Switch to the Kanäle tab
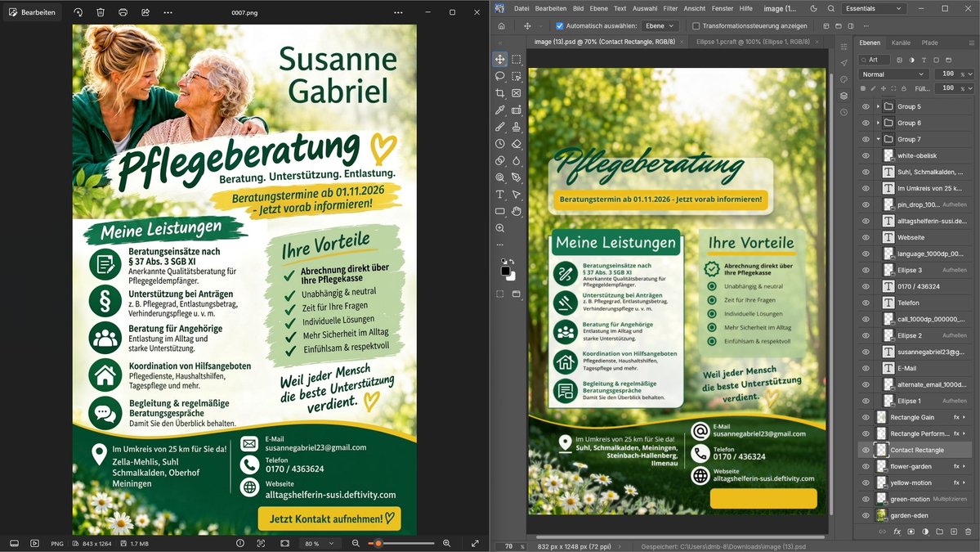This screenshot has height=552, width=980. [x=901, y=43]
